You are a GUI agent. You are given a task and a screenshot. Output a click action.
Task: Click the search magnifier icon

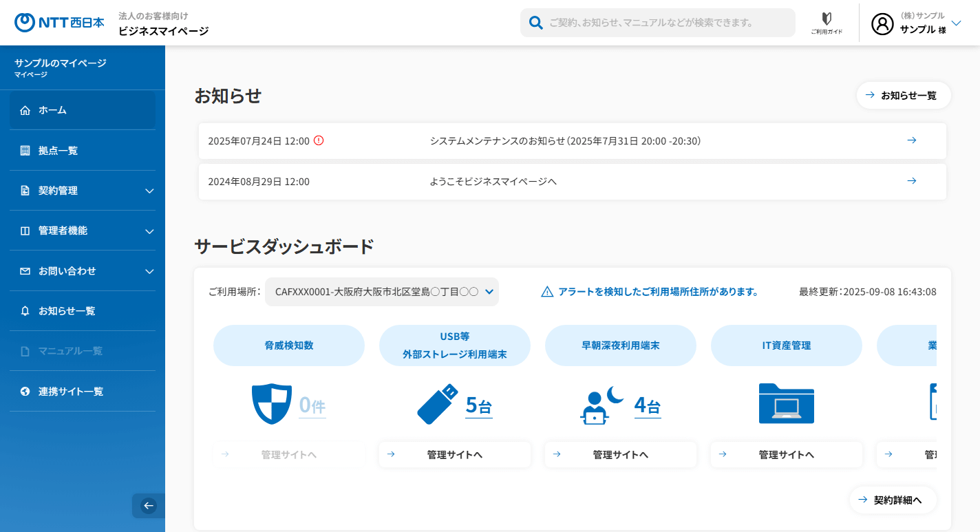[535, 22]
